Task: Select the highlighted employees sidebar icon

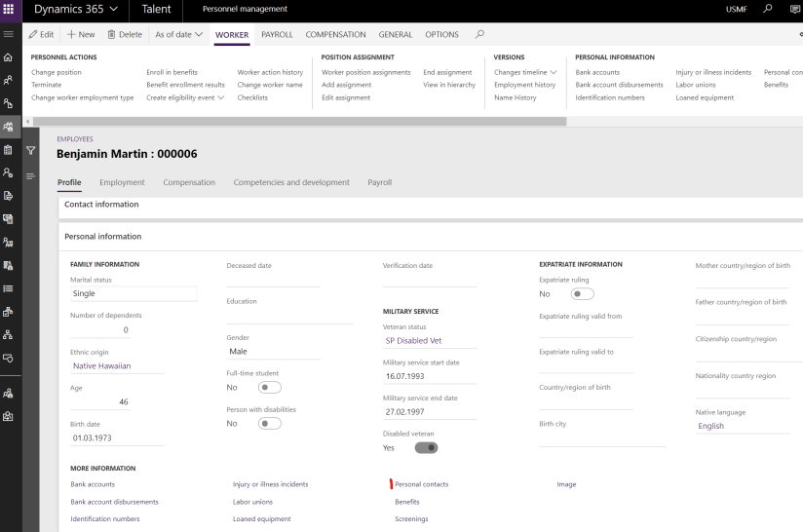Action: [x=8, y=127]
